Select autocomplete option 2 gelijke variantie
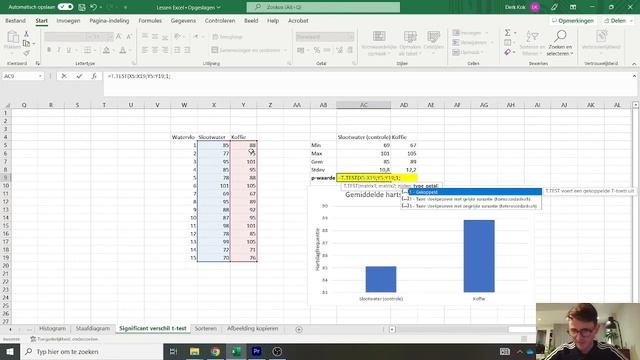Viewport: 640px width, 360px height. pos(471,199)
